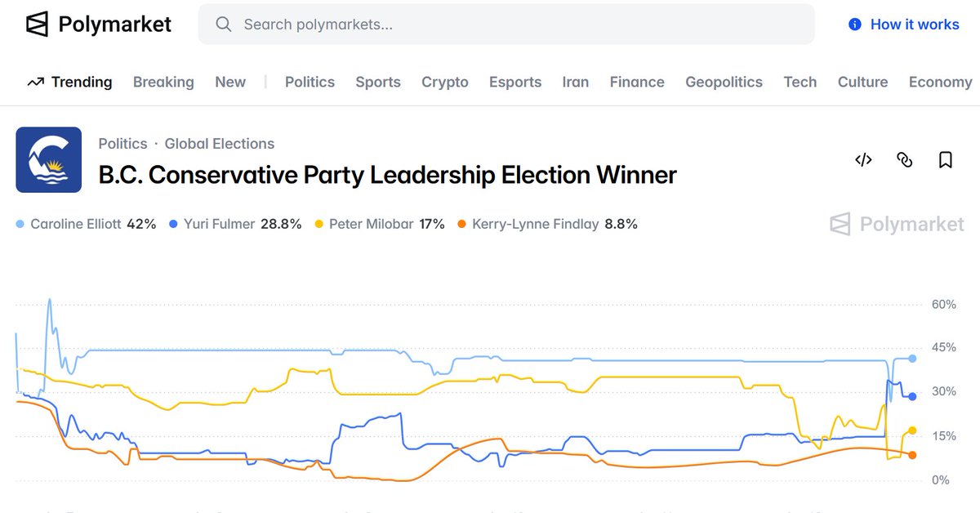Open the Crypto category

pyautogui.click(x=444, y=82)
